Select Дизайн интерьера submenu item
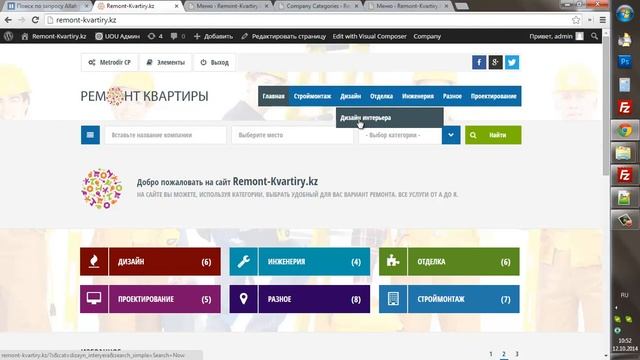Viewport: 640px width, 360px height. [389, 118]
